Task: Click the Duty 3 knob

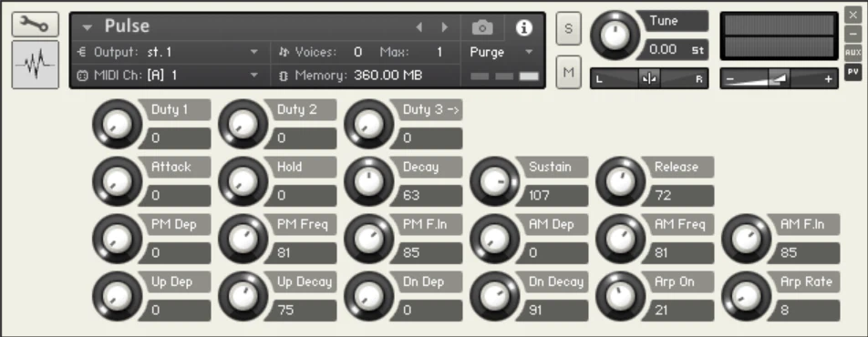Action: coord(368,124)
